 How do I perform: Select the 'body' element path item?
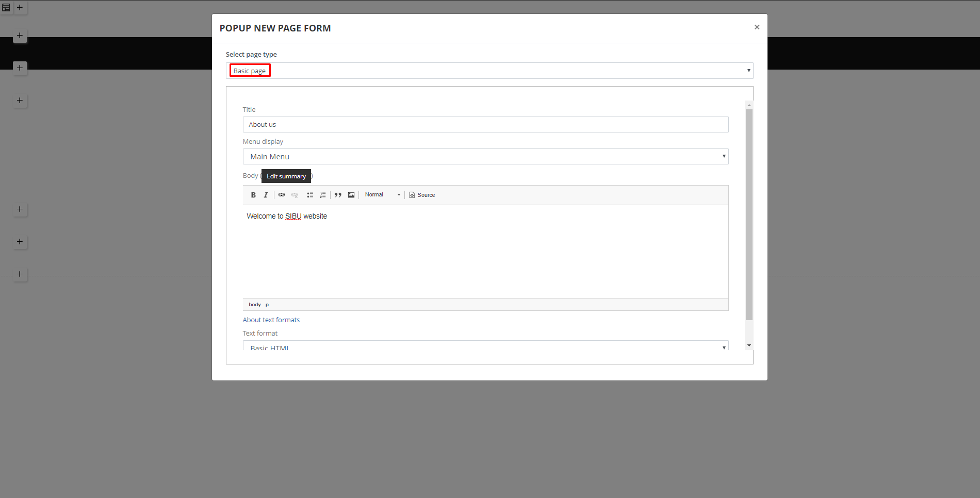pos(255,305)
